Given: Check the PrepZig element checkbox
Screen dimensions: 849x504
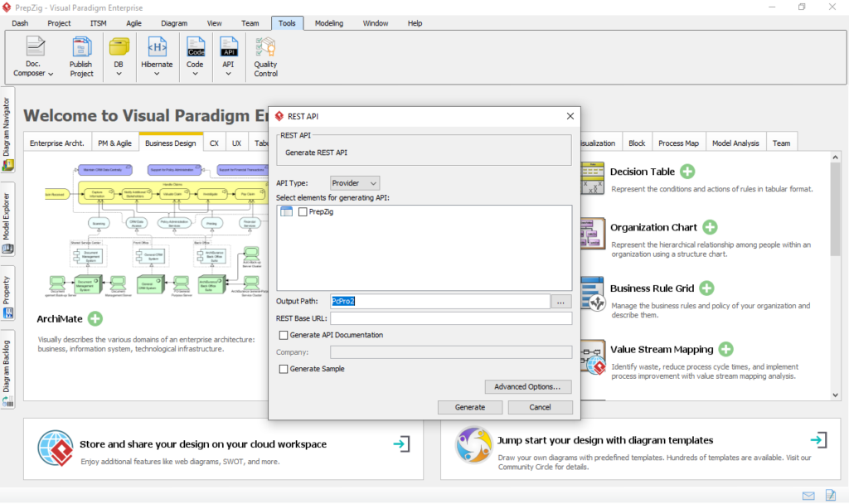Looking at the screenshot, I should pos(303,211).
